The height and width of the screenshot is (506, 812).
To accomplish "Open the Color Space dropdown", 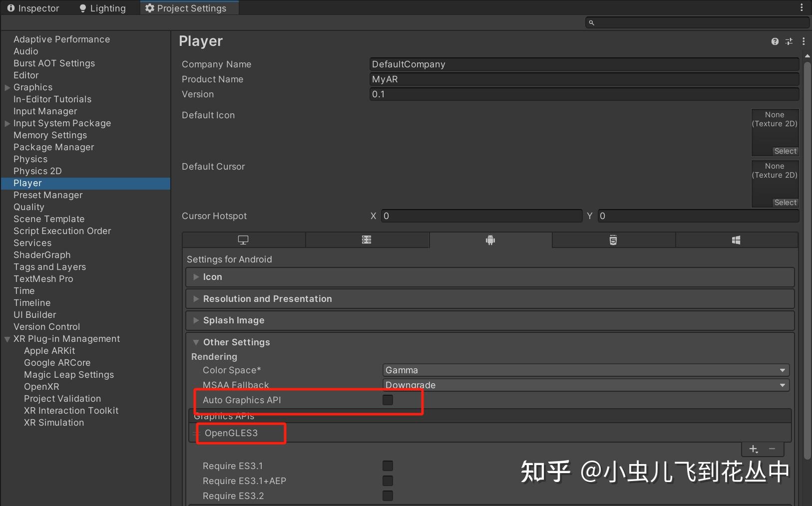I will 583,370.
